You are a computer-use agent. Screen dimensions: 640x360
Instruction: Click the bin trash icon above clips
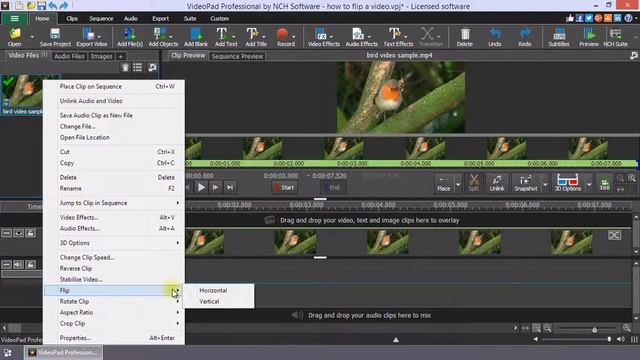[125, 67]
